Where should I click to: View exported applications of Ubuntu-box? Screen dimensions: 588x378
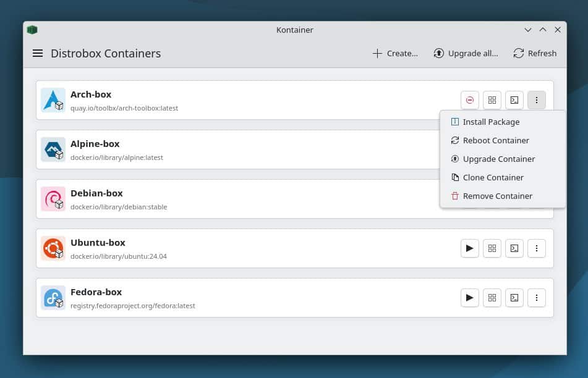pos(492,248)
